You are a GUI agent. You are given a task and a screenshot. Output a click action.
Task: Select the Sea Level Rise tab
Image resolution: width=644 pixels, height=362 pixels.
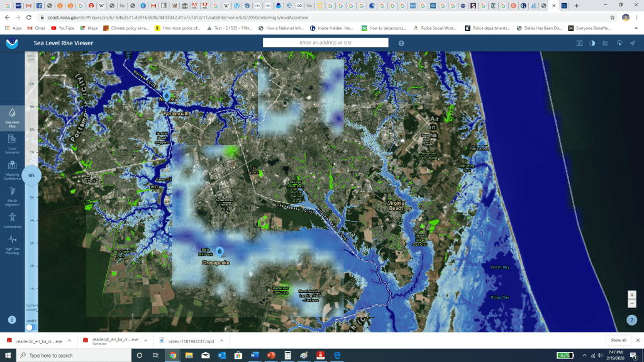point(12,117)
